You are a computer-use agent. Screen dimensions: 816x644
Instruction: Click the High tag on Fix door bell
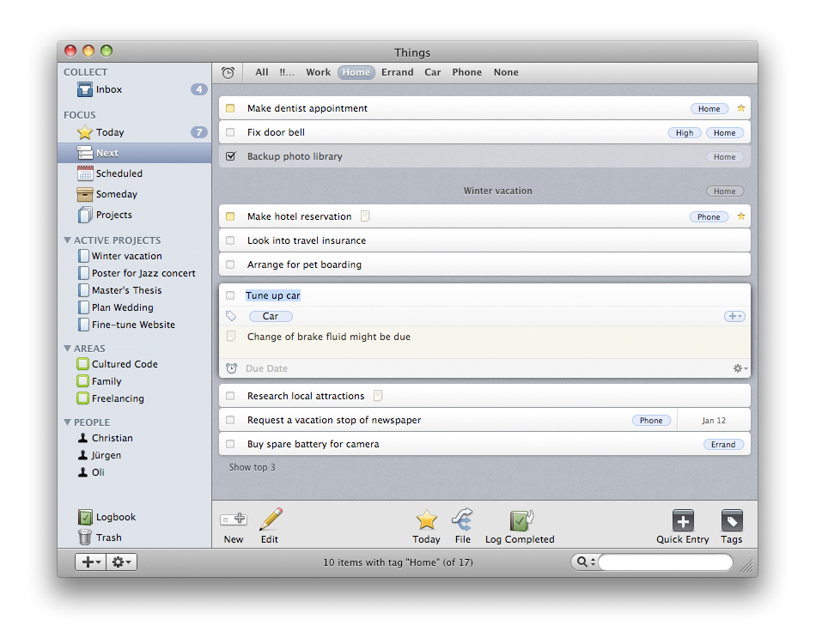tap(685, 132)
